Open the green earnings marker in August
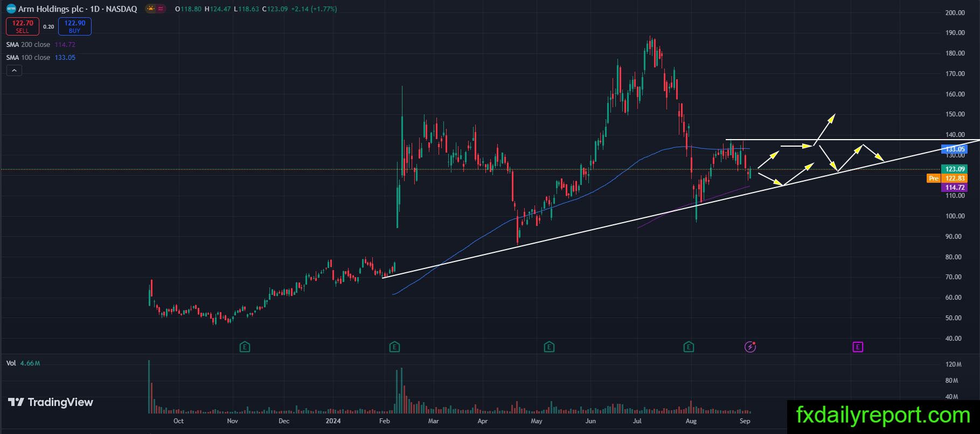This screenshot has height=434, width=980. [689, 347]
